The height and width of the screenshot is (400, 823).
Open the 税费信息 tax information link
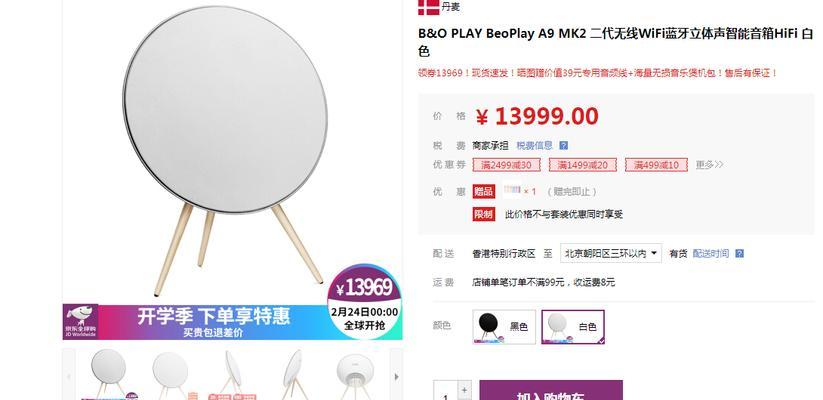click(x=534, y=145)
